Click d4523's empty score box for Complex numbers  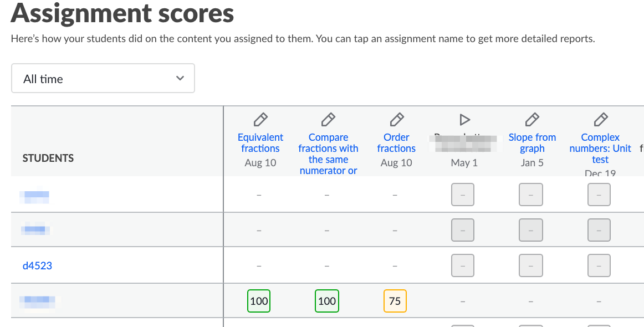[599, 265]
